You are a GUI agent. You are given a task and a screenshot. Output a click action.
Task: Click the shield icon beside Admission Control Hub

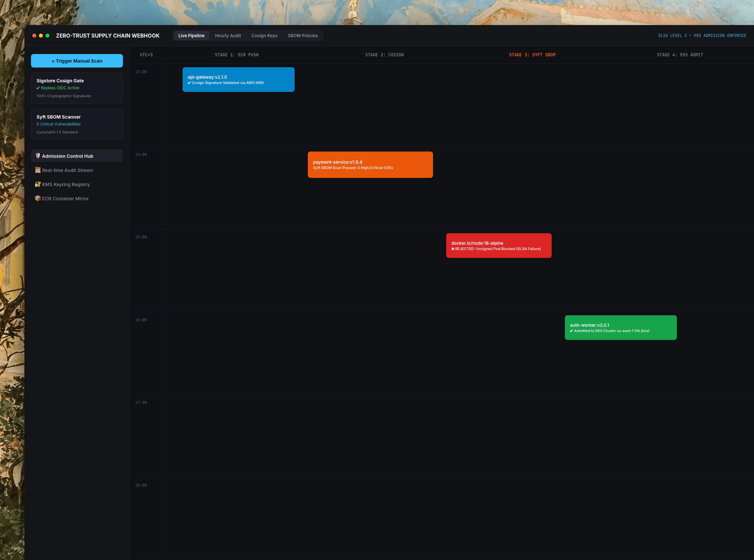coord(38,156)
